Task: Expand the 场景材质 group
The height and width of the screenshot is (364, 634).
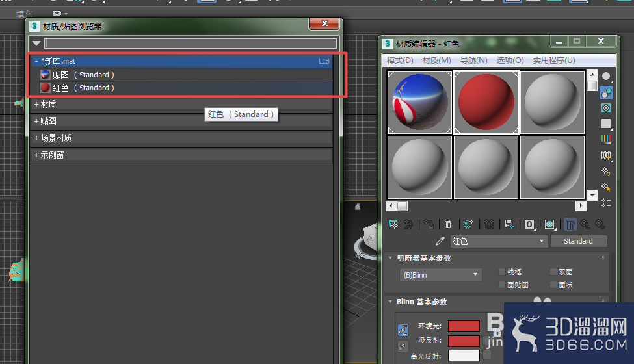Action: pyautogui.click(x=36, y=138)
